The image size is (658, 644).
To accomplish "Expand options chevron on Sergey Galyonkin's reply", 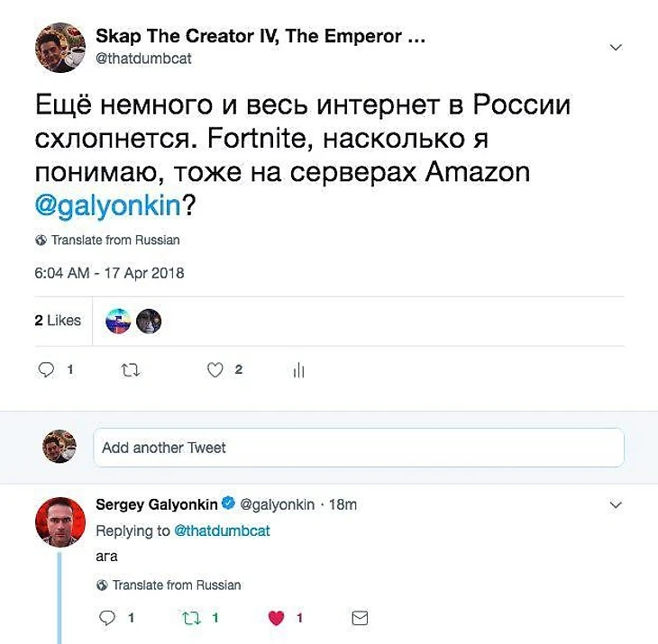I will (616, 504).
